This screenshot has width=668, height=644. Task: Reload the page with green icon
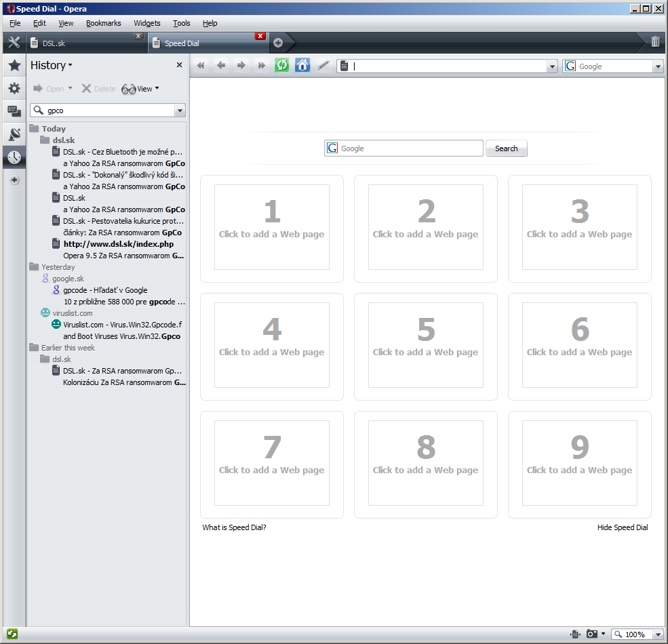click(x=281, y=66)
